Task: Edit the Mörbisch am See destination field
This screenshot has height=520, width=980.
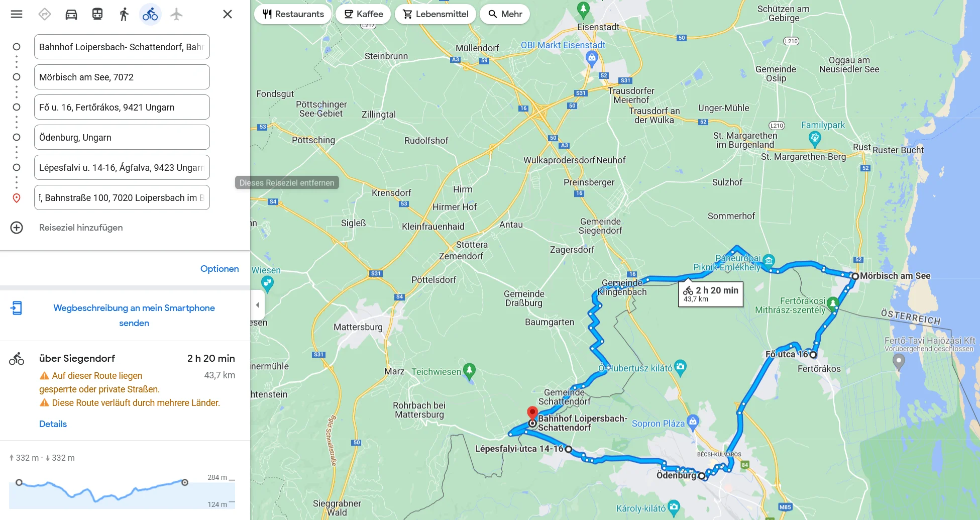Action: [122, 77]
